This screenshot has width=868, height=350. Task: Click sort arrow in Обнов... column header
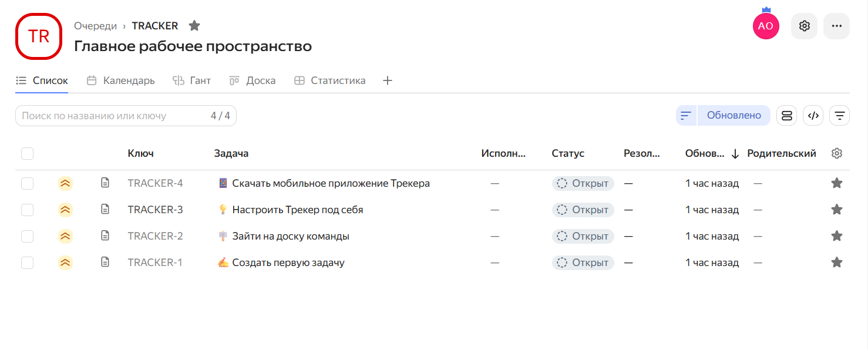tap(735, 154)
